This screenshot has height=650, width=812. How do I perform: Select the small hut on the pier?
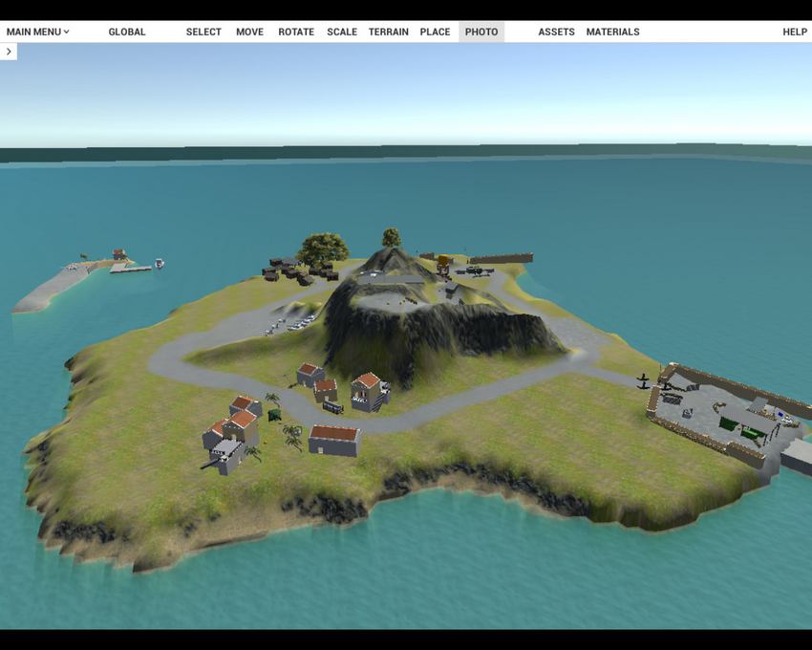[118, 255]
